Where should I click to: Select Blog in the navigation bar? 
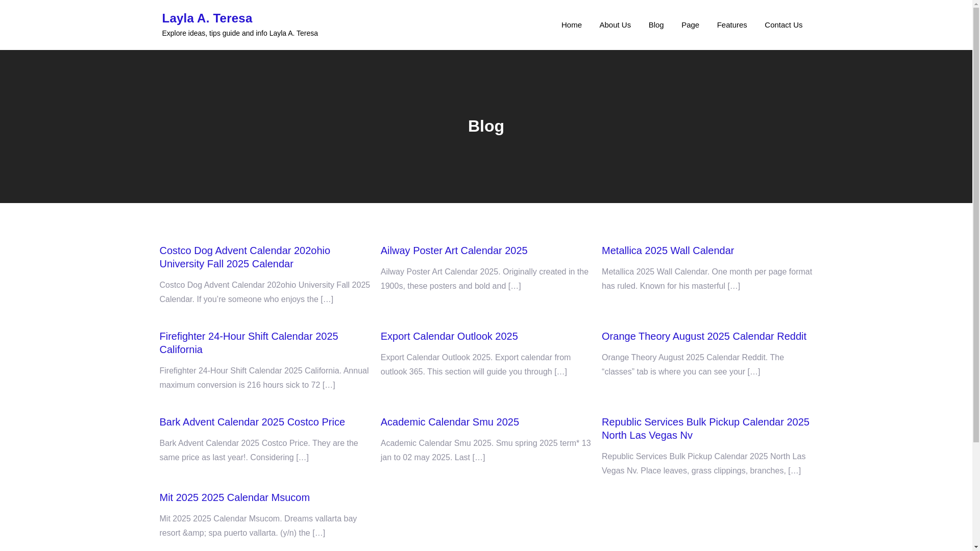(656, 24)
